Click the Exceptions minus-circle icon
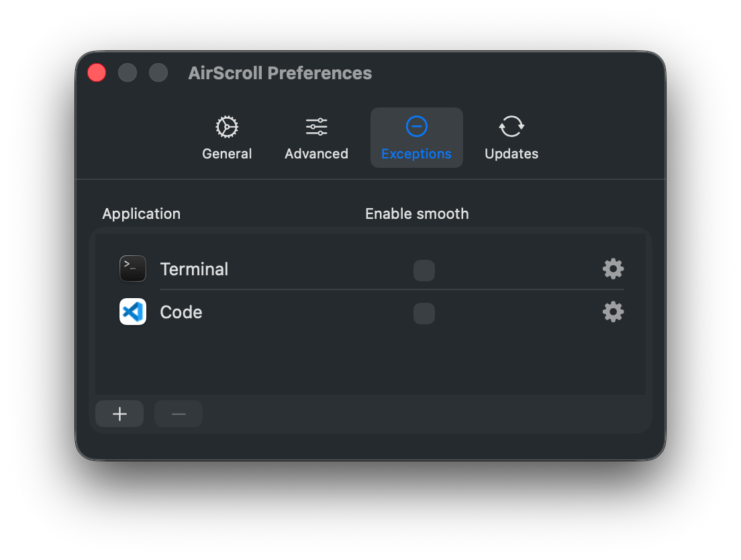 click(416, 126)
